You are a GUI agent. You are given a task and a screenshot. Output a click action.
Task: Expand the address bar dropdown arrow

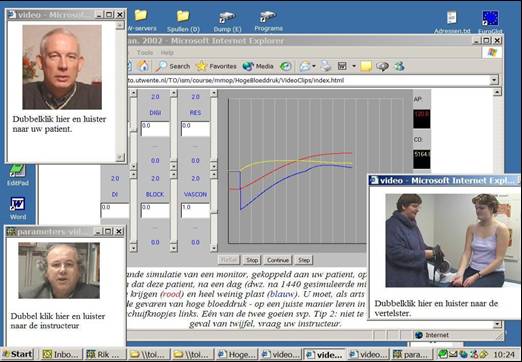pos(494,80)
